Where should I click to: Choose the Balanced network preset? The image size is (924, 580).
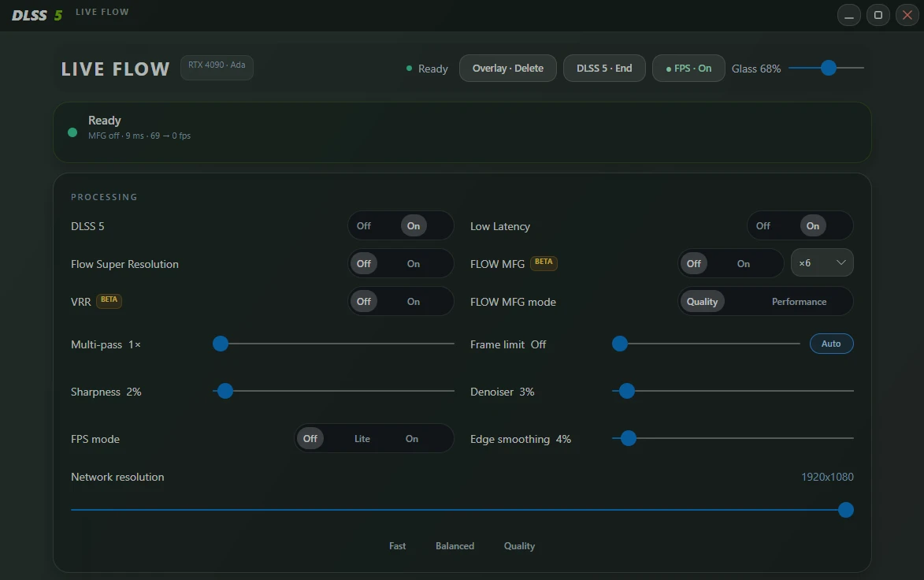point(455,546)
